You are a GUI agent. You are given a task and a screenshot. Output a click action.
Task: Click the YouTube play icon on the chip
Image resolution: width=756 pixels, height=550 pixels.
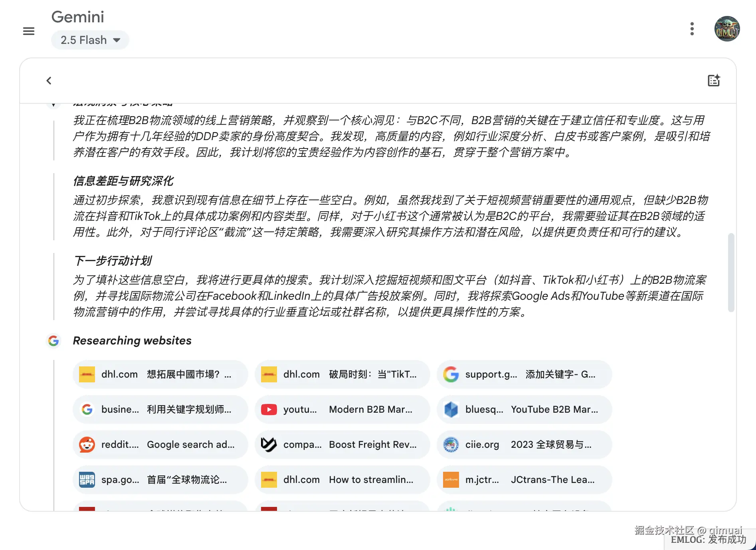[269, 409]
